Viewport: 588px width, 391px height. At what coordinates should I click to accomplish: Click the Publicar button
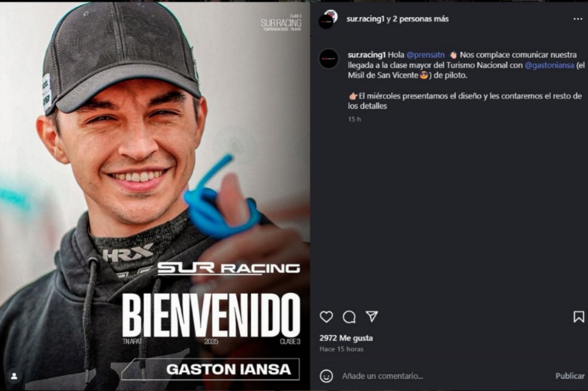(570, 376)
